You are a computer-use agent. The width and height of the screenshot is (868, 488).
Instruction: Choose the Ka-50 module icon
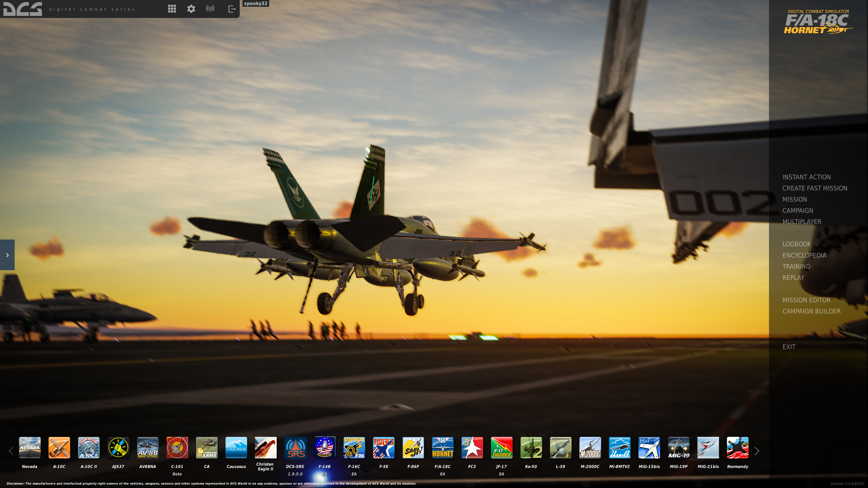(531, 447)
